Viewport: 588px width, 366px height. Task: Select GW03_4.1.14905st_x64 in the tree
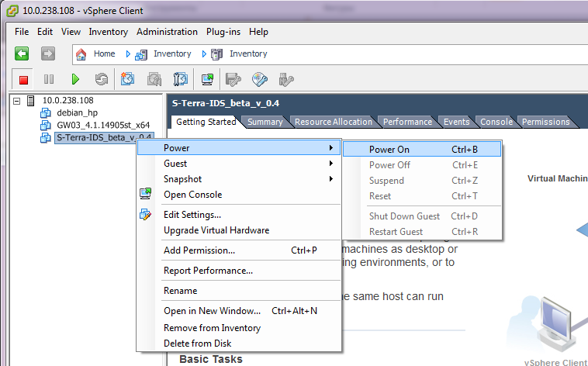[x=103, y=125]
